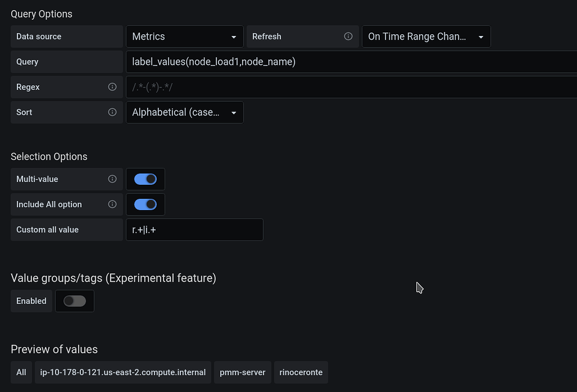Click the Multi-value info icon
Viewport: 577px width, 392px height.
[112, 179]
